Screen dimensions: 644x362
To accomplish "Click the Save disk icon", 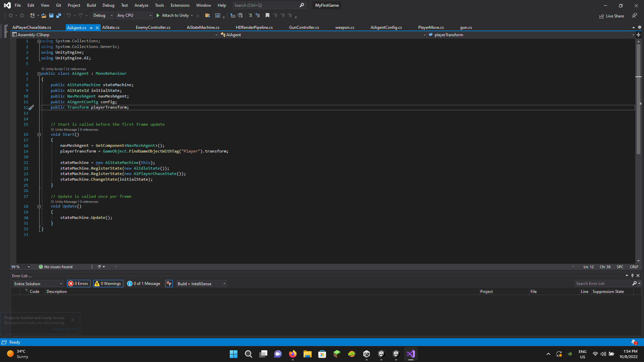I will (x=51, y=15).
